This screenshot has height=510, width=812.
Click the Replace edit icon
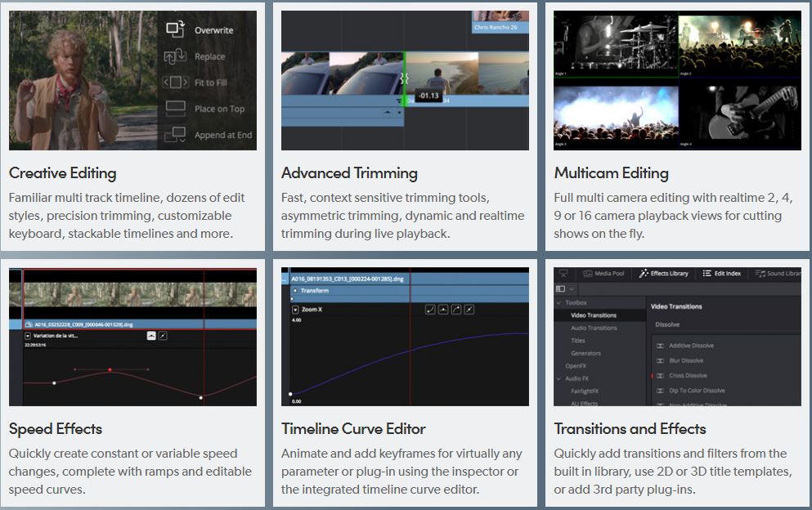pyautogui.click(x=175, y=56)
